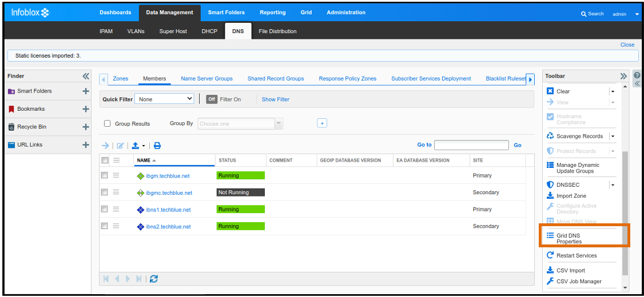
Task: Select checkbox for ibns1.techblue.net
Action: tap(104, 209)
